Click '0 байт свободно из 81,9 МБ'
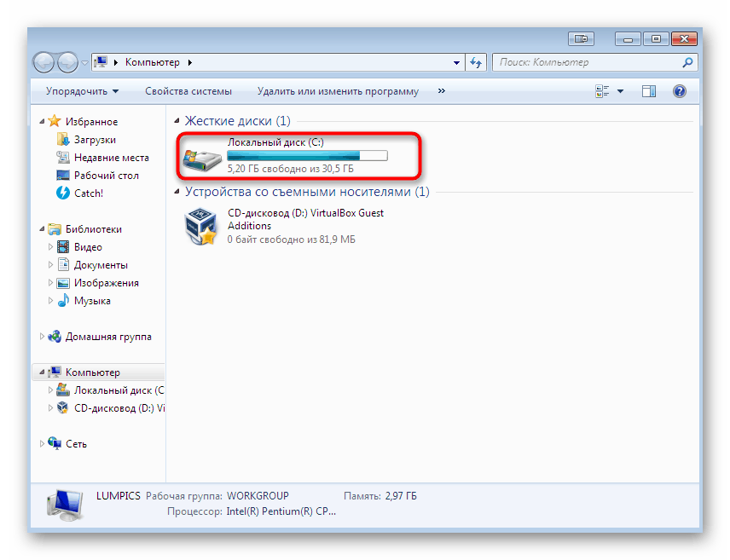Viewport: 730px width, 560px height. coord(292,240)
